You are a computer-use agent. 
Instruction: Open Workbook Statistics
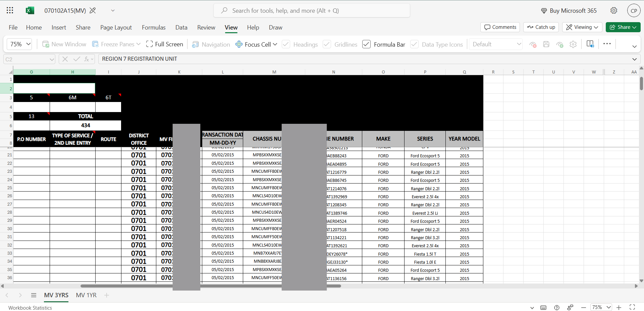click(x=30, y=308)
